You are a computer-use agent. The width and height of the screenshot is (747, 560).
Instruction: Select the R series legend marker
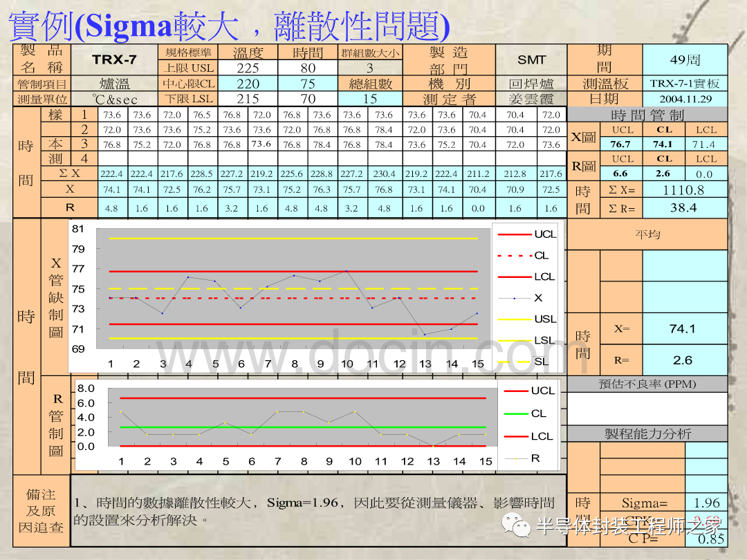click(516, 458)
